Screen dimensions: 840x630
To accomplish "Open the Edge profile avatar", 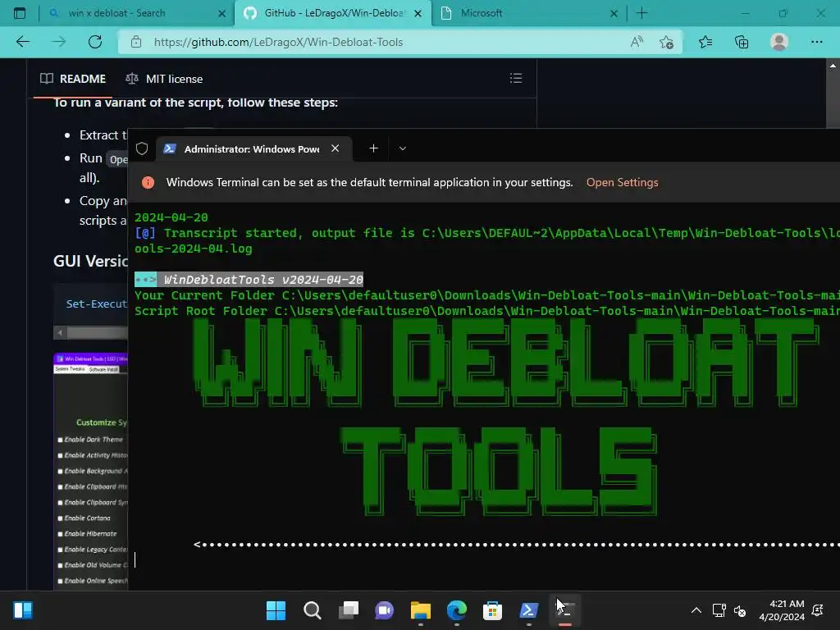I will coord(779,42).
